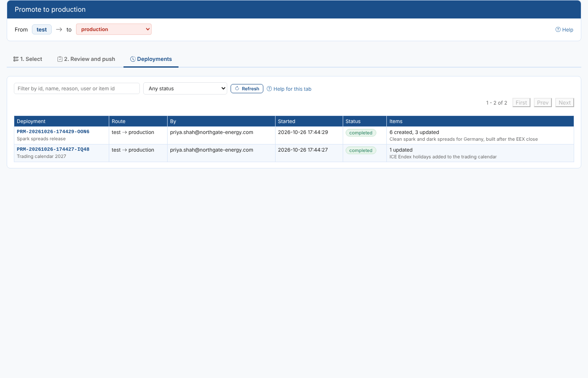Switch to 2. Review and push tab
This screenshot has height=378, width=588.
tap(86, 59)
